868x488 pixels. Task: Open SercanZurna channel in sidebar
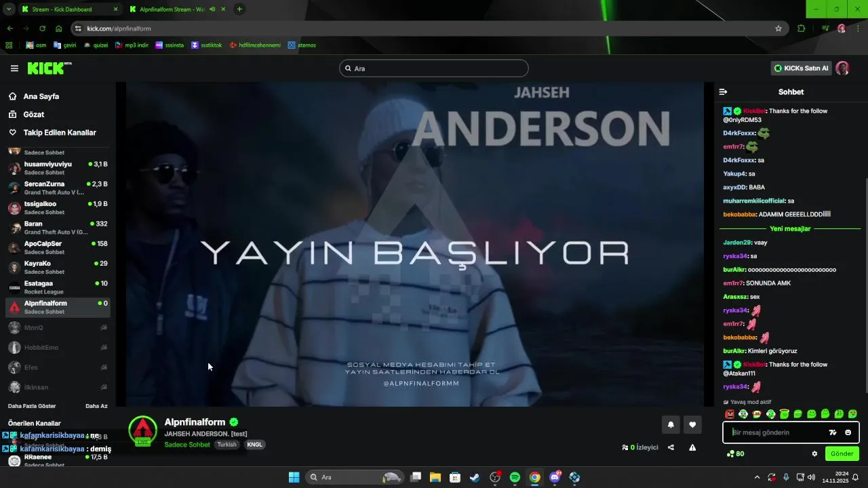point(58,188)
